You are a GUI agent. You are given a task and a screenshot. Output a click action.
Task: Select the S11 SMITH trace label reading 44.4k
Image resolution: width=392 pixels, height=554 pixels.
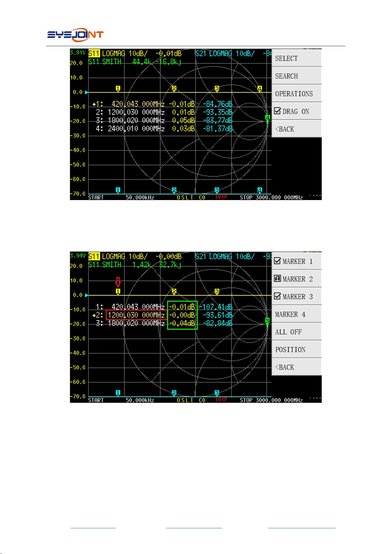pos(135,62)
